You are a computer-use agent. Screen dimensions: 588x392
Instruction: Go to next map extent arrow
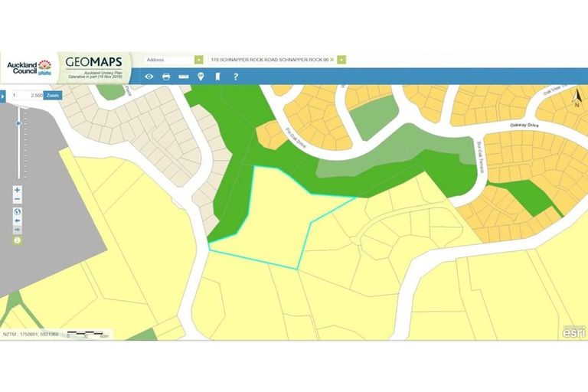[18, 230]
